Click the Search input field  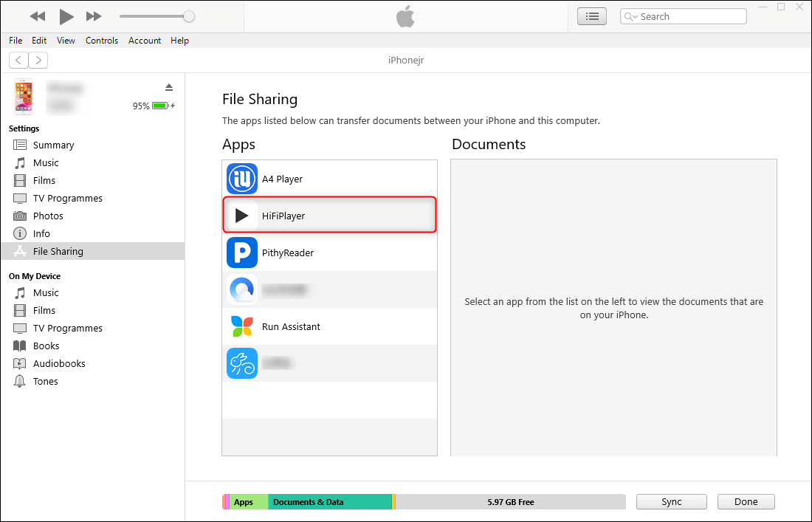pos(683,16)
